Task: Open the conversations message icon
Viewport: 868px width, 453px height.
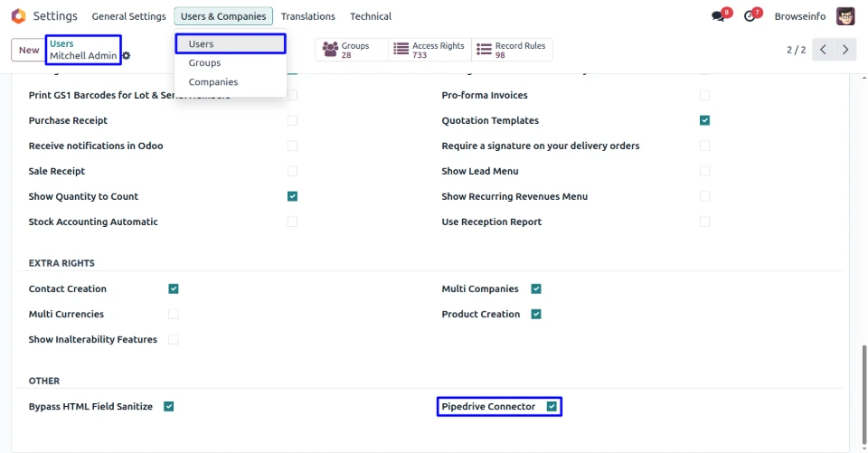Action: coord(718,16)
